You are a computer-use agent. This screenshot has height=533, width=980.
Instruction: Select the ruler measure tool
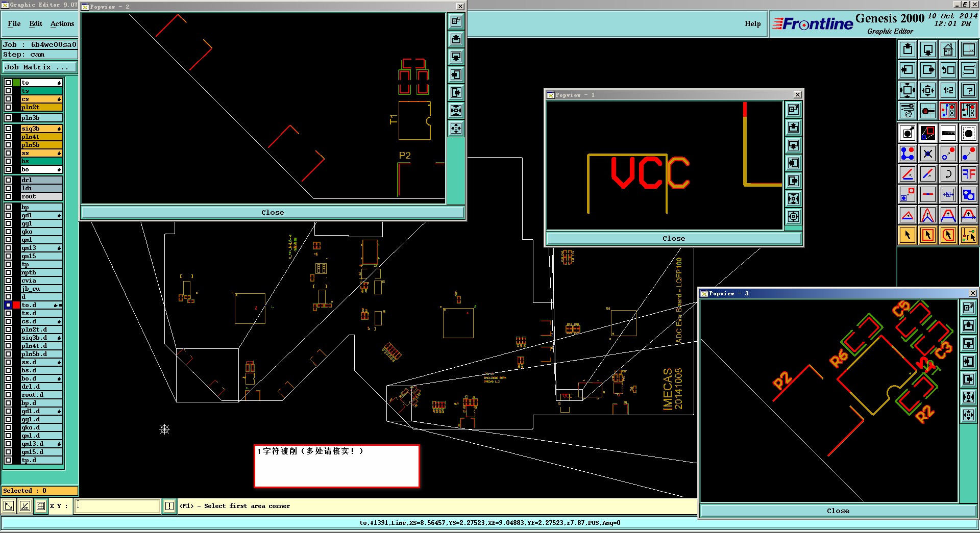(x=948, y=133)
